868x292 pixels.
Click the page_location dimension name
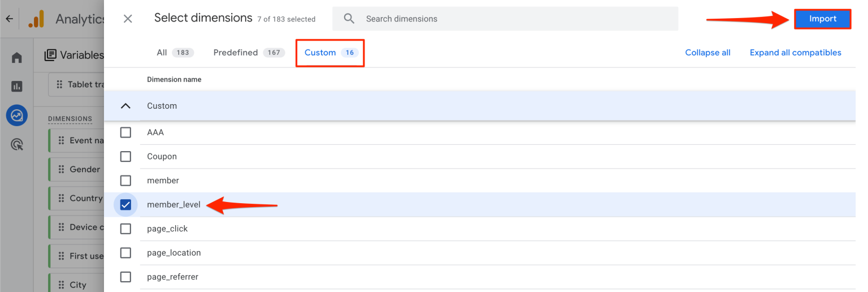[174, 253]
